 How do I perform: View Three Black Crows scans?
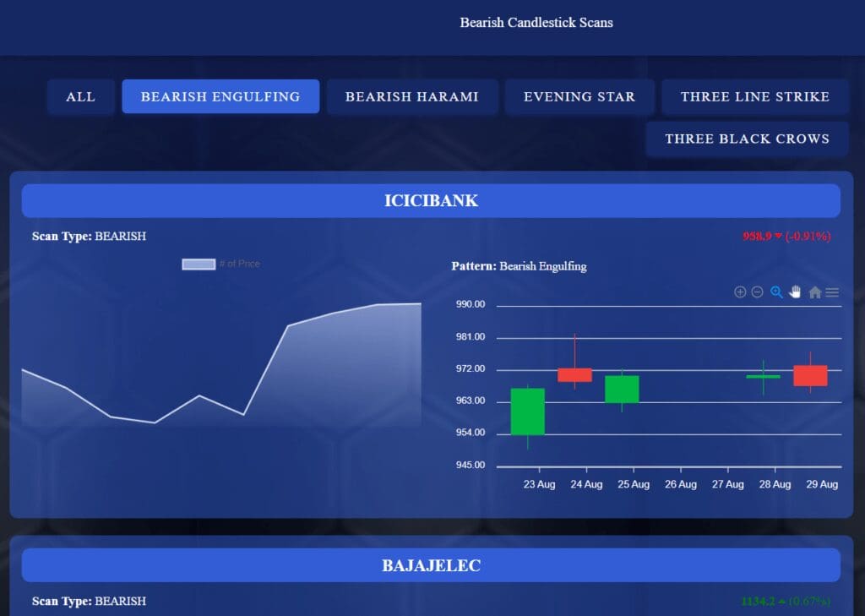[747, 139]
